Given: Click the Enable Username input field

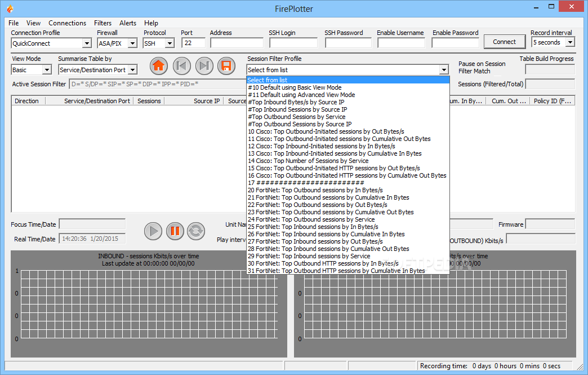Looking at the screenshot, I should 401,43.
